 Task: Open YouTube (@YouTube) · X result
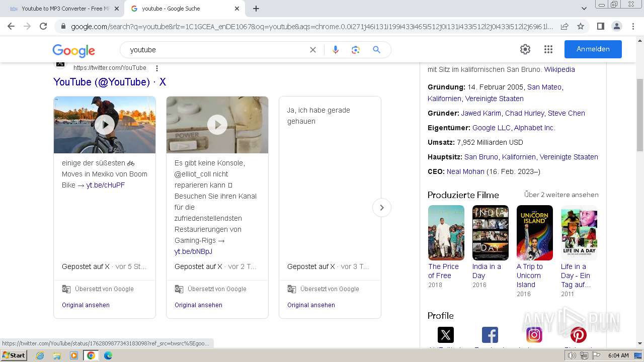(110, 82)
